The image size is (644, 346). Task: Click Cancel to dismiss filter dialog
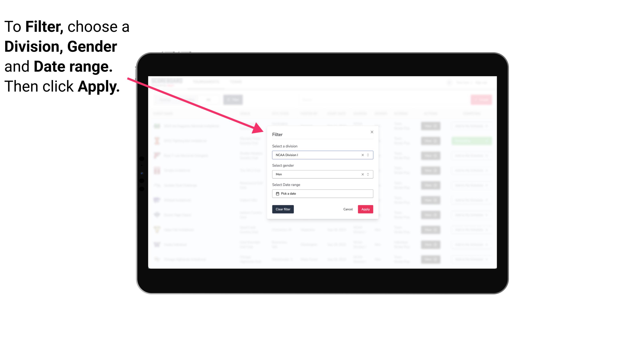tap(348, 209)
